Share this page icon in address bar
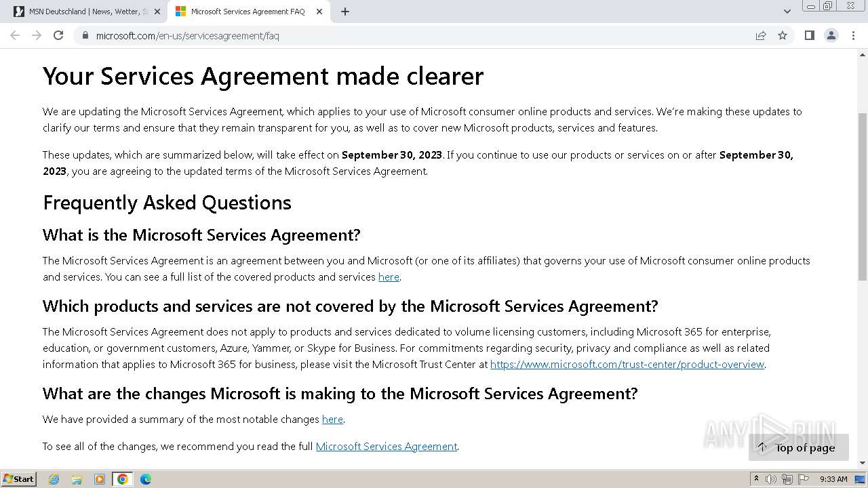Screen dimensions: 868x488 (761, 35)
